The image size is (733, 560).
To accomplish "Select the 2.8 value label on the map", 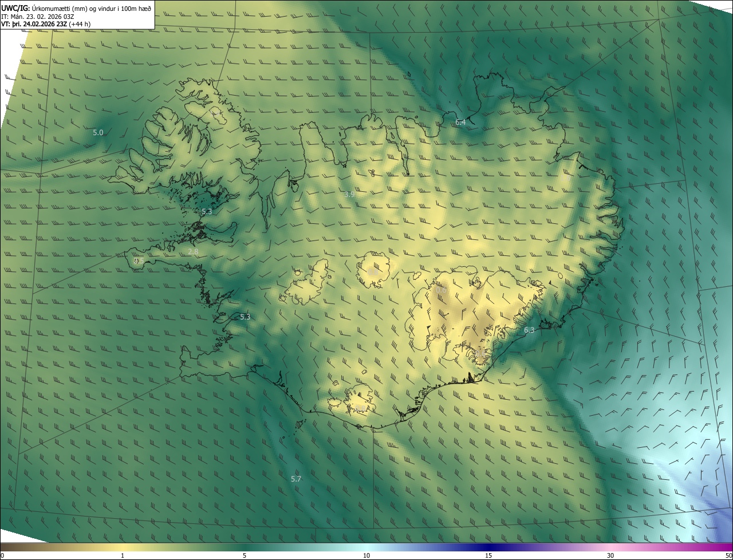I will pyautogui.click(x=193, y=252).
